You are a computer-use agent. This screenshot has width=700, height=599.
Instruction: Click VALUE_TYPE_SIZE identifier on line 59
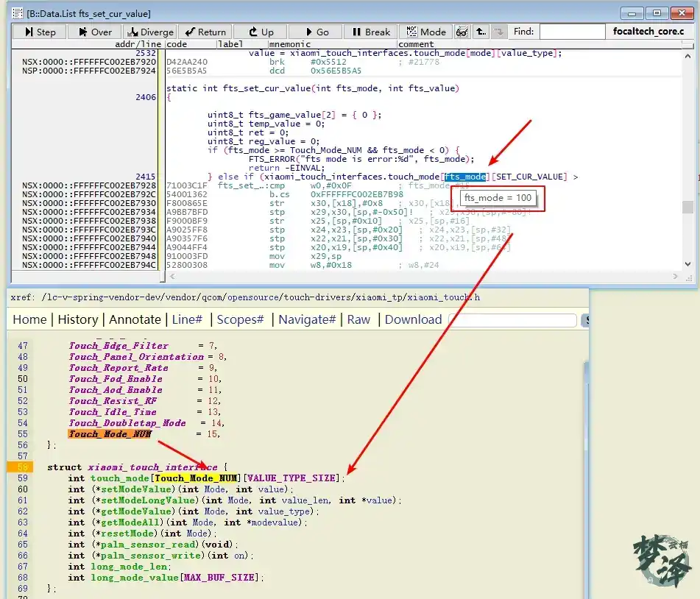pos(291,478)
